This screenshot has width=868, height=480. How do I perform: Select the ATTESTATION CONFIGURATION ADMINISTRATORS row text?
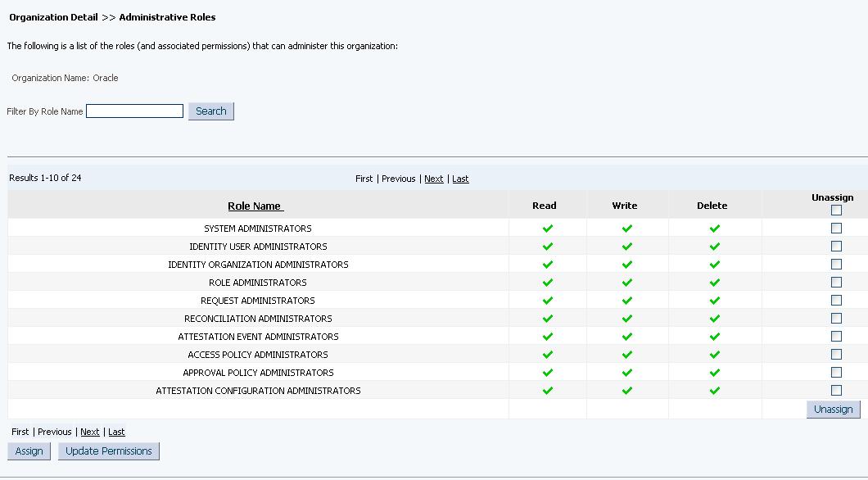(x=258, y=391)
